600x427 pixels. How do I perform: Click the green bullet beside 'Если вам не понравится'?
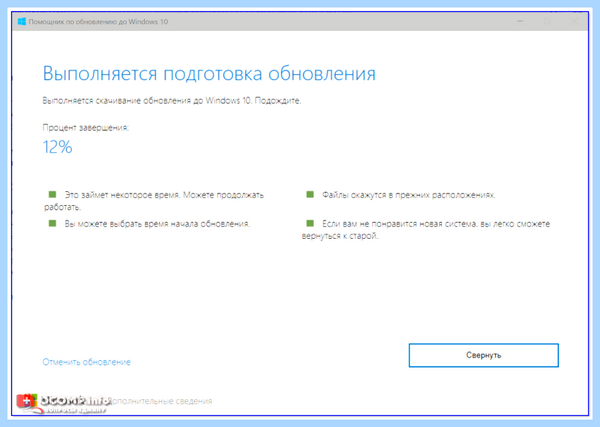tap(310, 223)
